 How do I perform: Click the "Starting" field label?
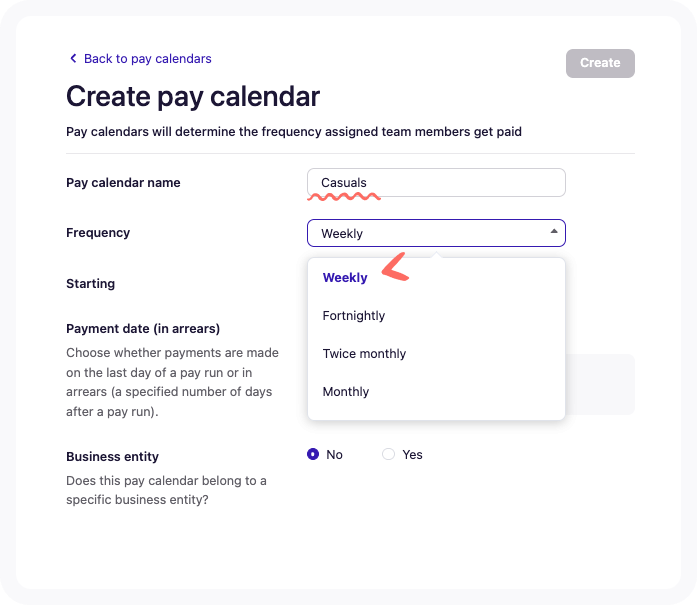tap(90, 284)
